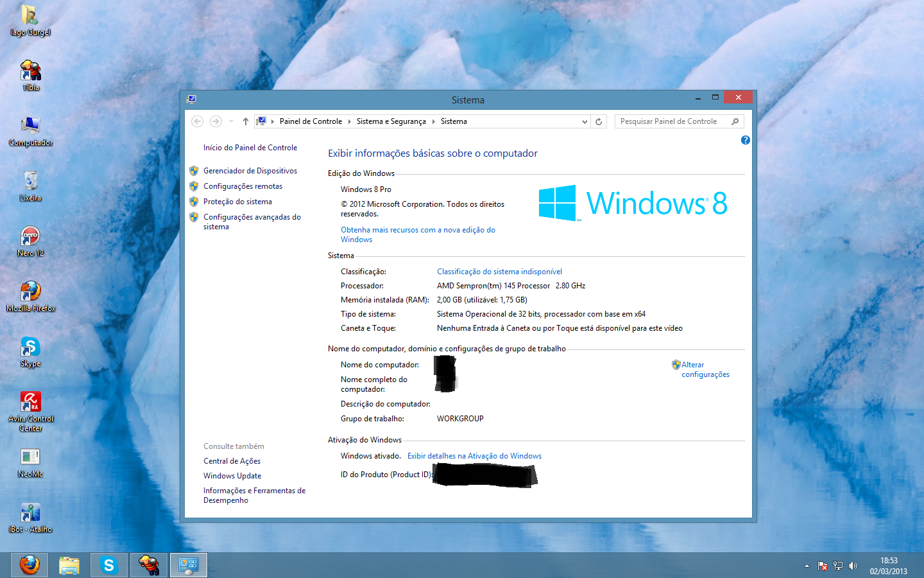Select the Nero 12 desktop icon

(30, 241)
